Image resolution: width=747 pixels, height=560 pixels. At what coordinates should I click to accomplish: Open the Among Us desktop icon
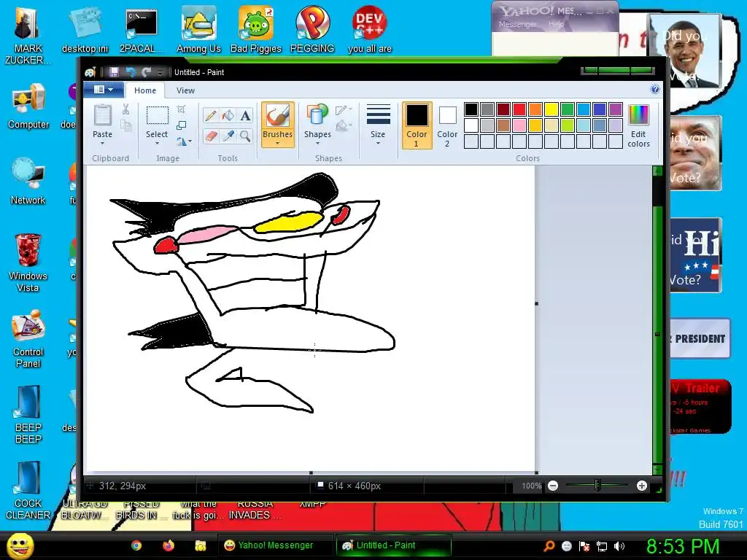click(198, 29)
